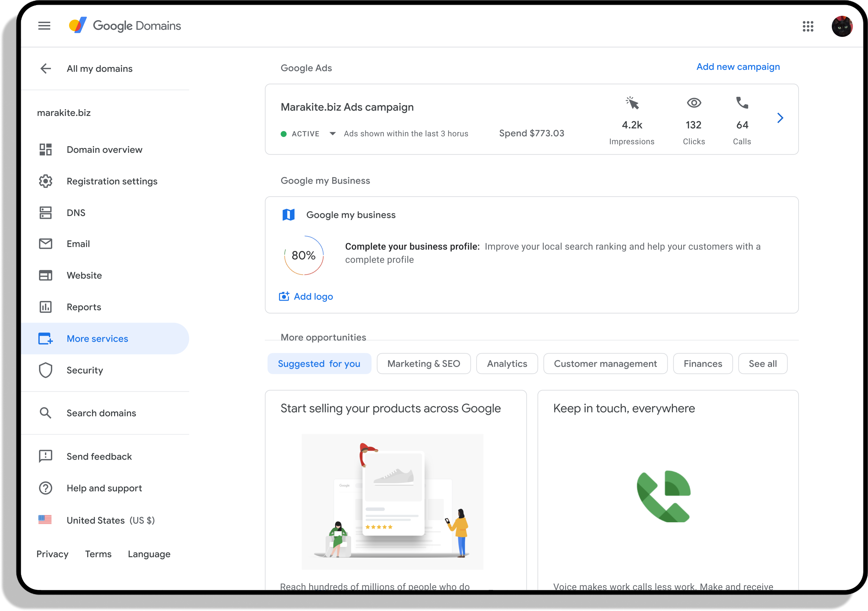Screen dimensions: 868x611
Task: Open Start selling your products across Google
Action: coord(391,408)
